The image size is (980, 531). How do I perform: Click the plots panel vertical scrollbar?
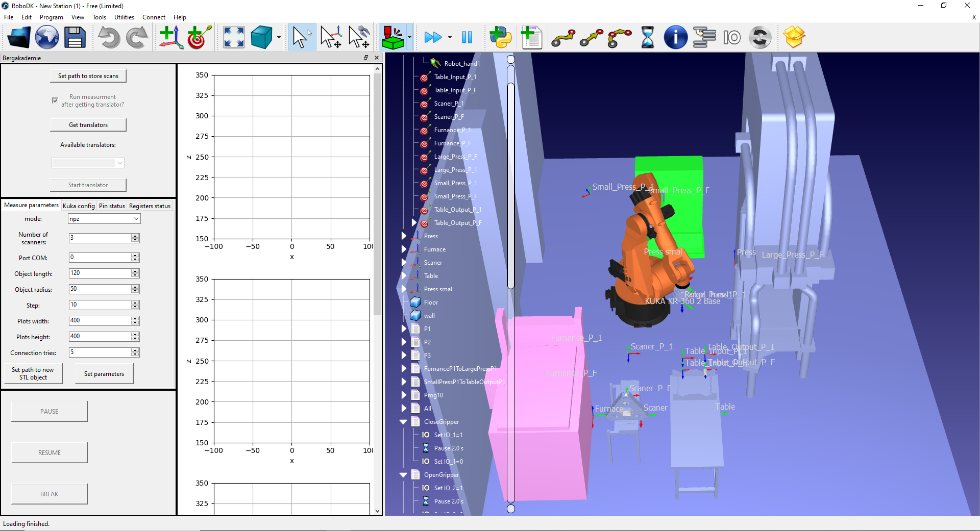[378, 194]
